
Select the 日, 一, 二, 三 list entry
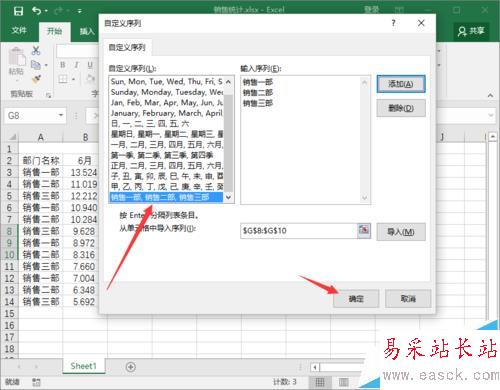[166, 124]
